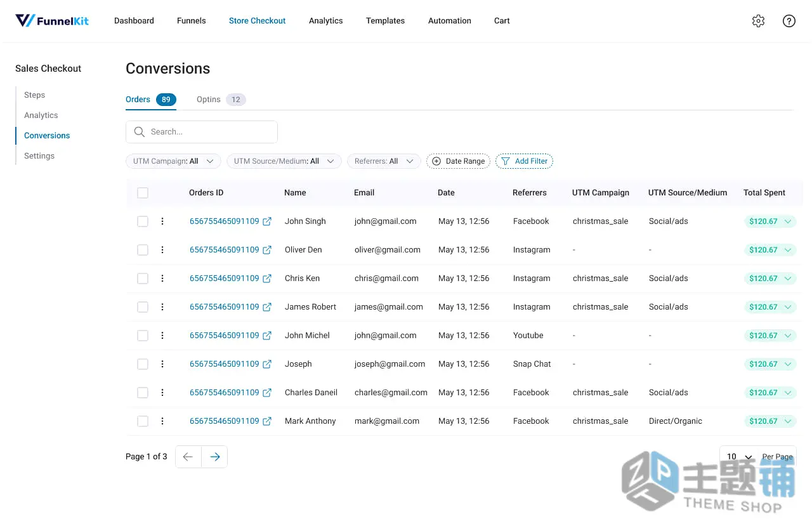Viewport: 812px width, 531px height.
Task: Go to previous page arrow
Action: pyautogui.click(x=188, y=457)
